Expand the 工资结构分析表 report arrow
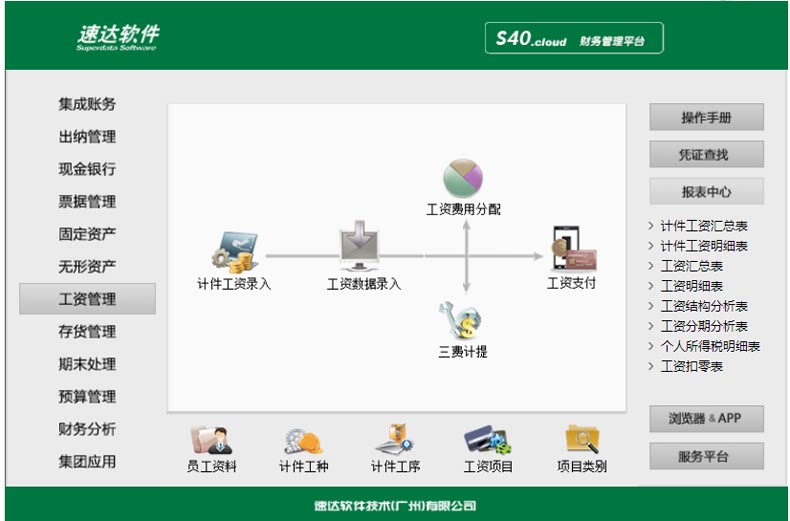 [650, 306]
